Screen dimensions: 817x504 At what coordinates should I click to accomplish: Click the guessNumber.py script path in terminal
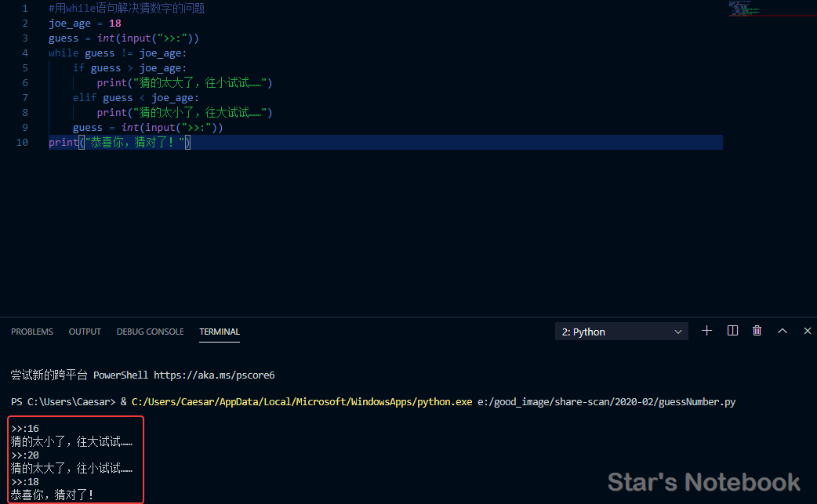tap(607, 402)
